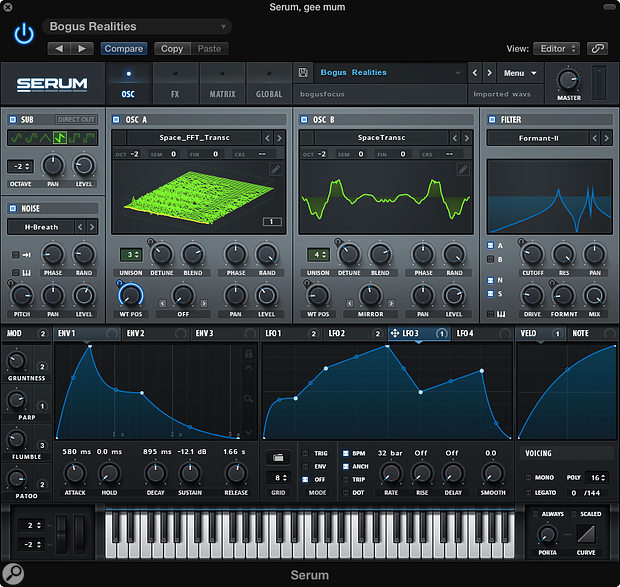The height and width of the screenshot is (587, 620).
Task: Click the envelope lock icon
Action: [x=248, y=353]
